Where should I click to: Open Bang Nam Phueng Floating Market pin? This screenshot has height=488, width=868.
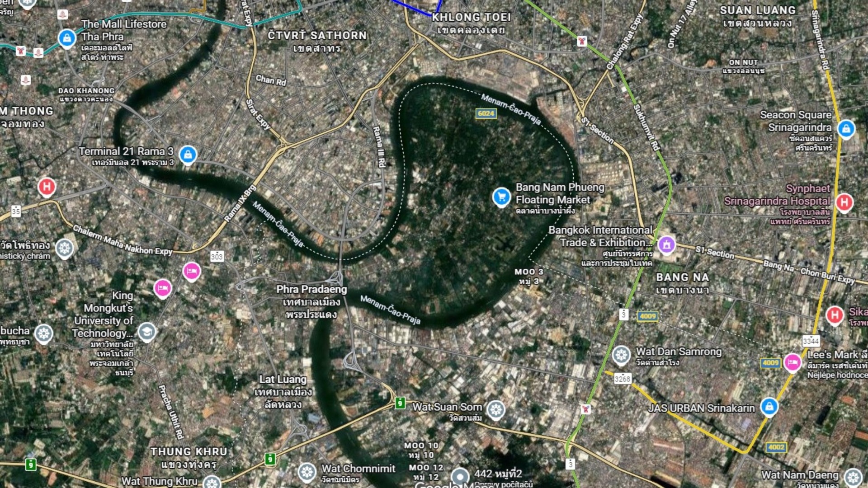click(x=501, y=197)
